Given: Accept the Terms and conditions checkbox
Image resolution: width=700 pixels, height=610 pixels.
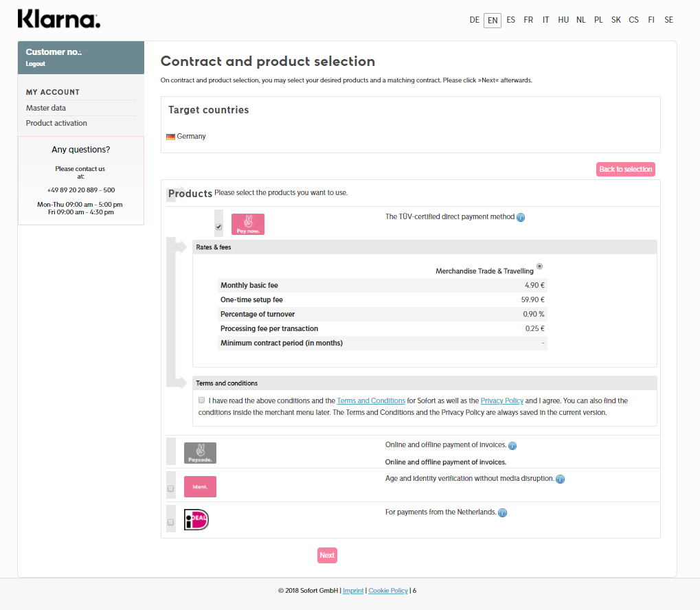Looking at the screenshot, I should [x=202, y=400].
